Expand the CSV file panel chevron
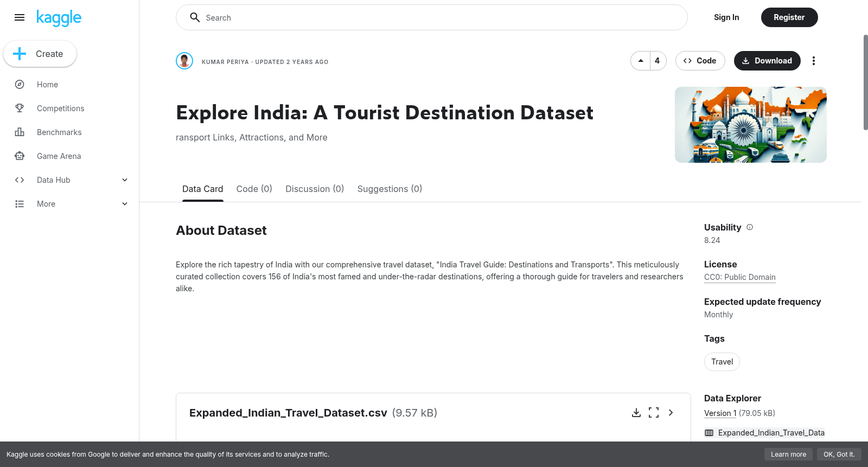Screen dimensions: 868x467 coord(671,413)
